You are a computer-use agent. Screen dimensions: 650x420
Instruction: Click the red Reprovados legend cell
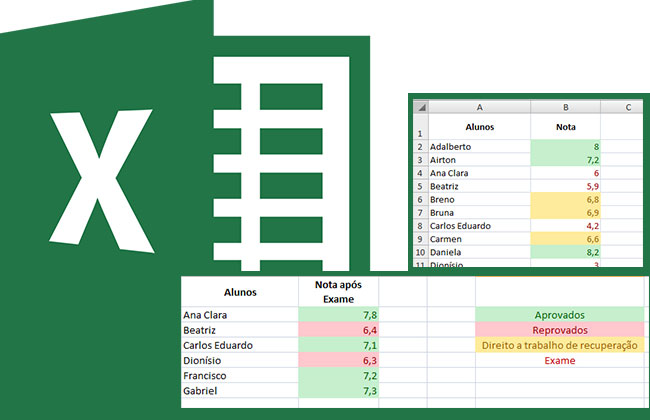[560, 330]
